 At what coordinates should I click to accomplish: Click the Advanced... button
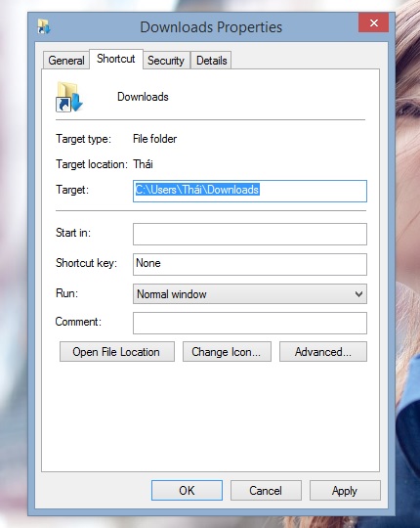323,352
